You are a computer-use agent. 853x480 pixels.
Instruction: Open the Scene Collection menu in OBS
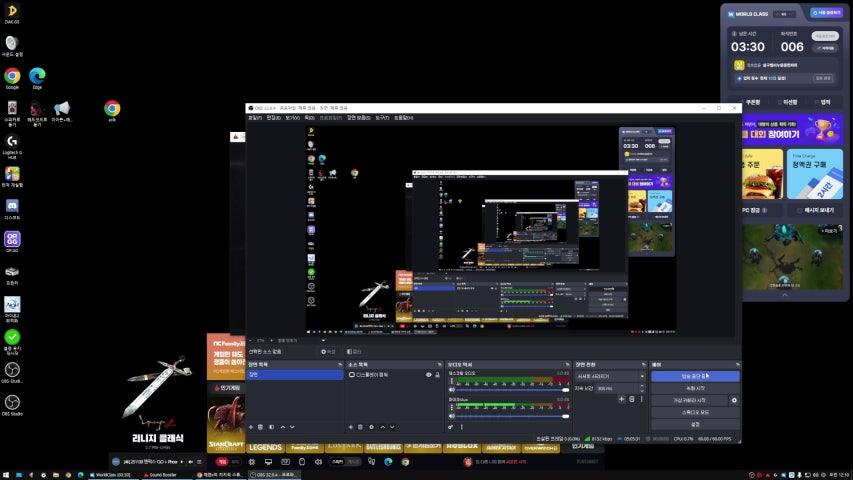click(359, 118)
